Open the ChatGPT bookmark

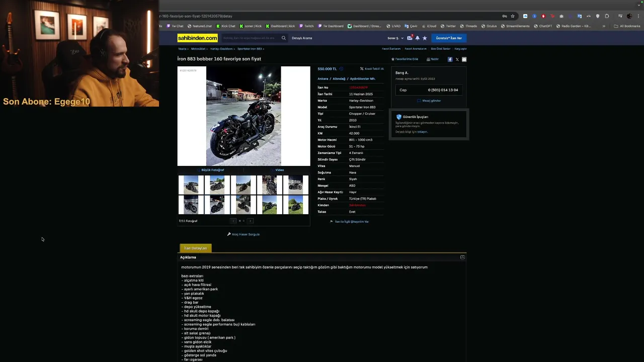pos(543,26)
